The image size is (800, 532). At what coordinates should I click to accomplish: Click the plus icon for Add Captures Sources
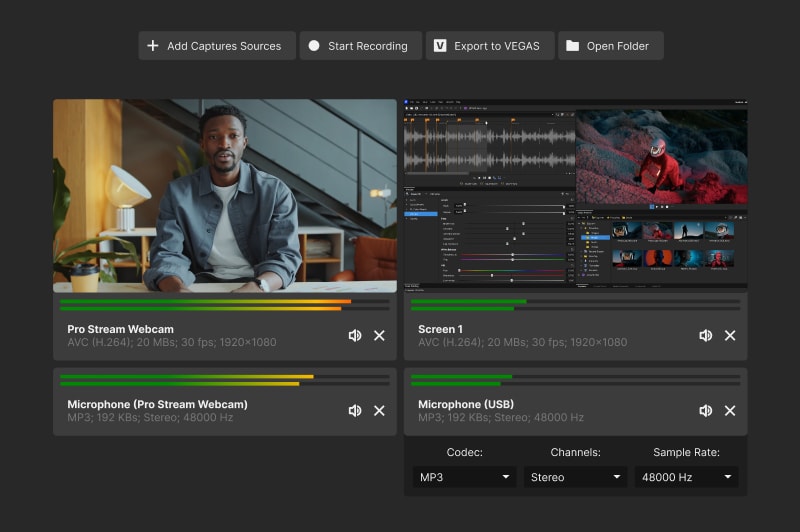click(153, 46)
